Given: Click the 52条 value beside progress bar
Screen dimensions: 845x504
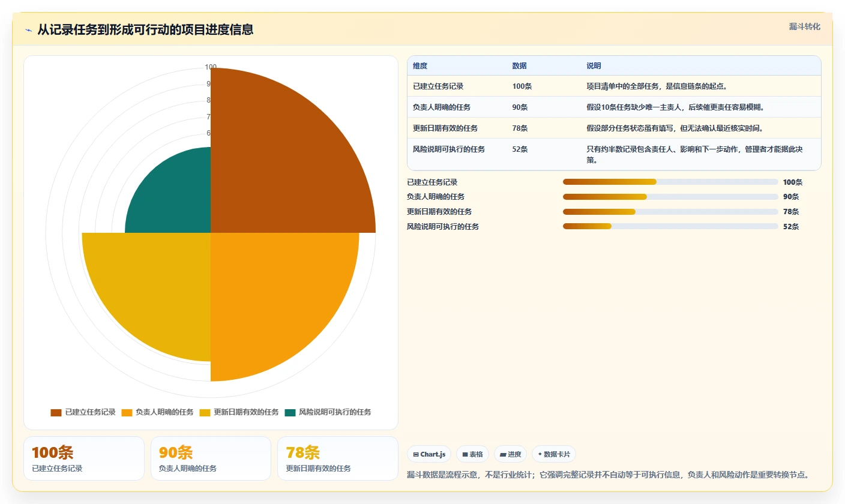Looking at the screenshot, I should coord(791,227).
